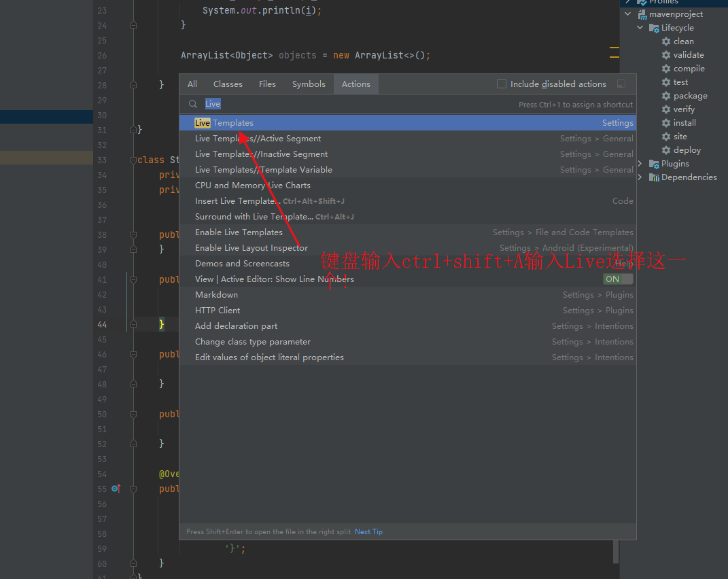Click the Dependencies library icon

[654, 177]
